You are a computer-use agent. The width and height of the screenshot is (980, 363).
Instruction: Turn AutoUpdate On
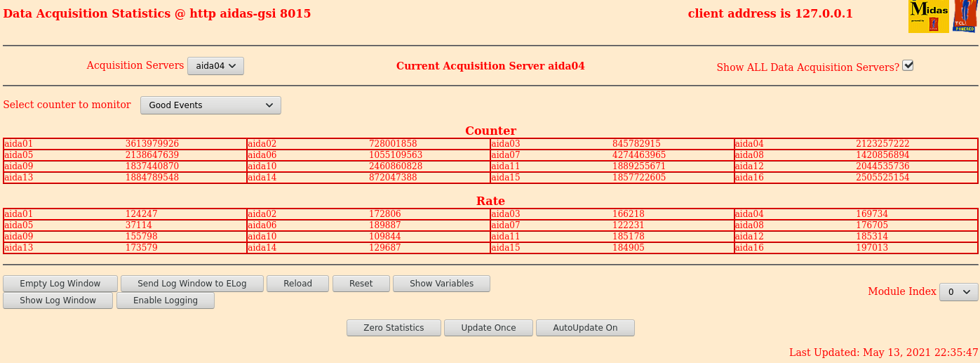(585, 328)
